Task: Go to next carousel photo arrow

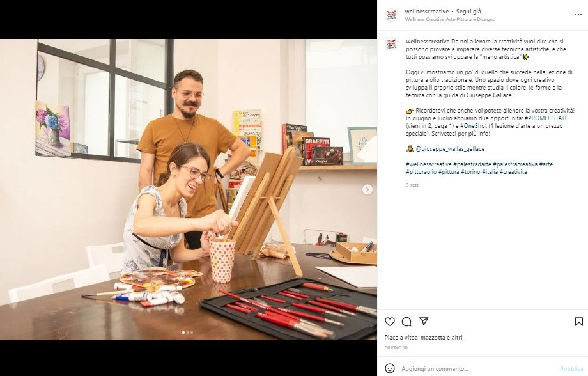Action: (x=367, y=189)
